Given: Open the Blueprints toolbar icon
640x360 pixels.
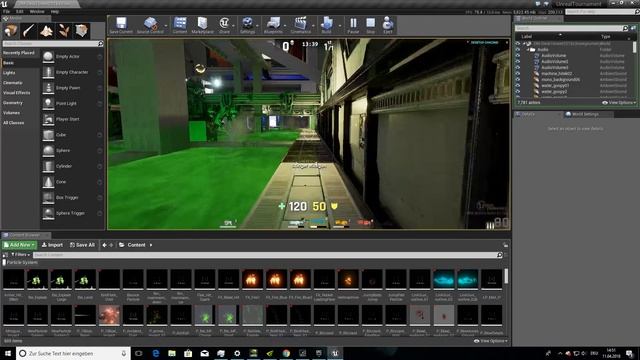Looking at the screenshot, I should click(273, 24).
